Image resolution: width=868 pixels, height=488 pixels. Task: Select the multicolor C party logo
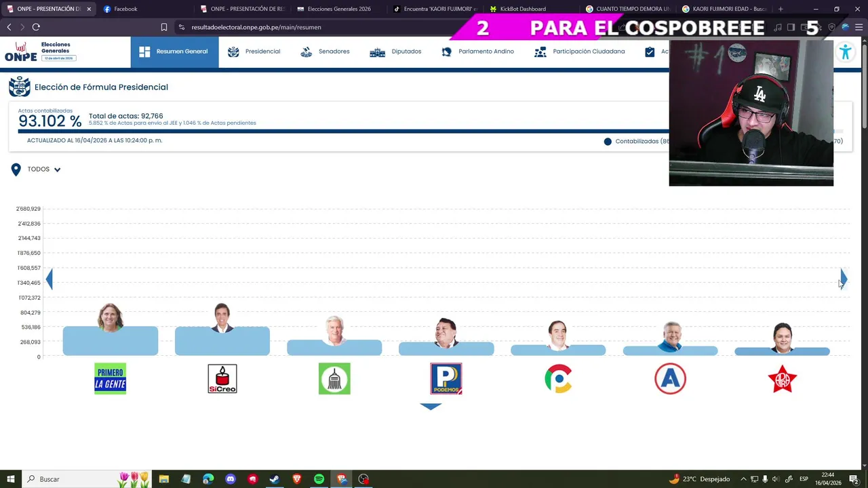click(558, 378)
